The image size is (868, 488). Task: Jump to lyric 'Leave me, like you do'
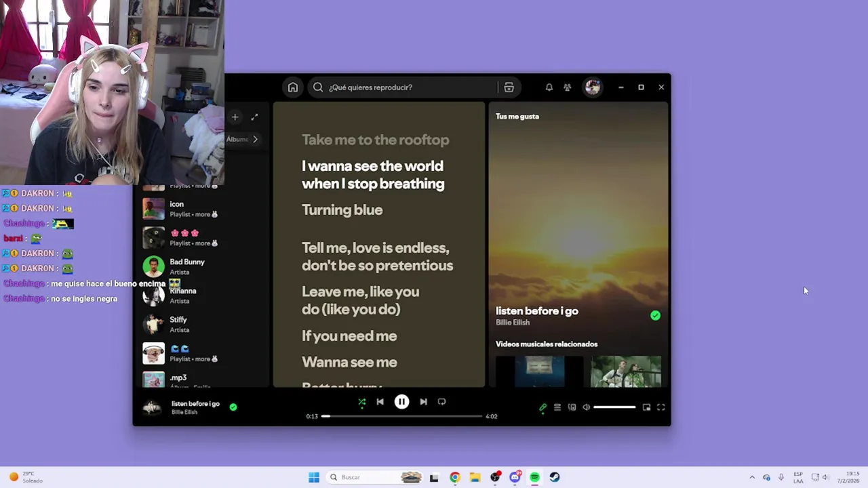click(x=360, y=300)
